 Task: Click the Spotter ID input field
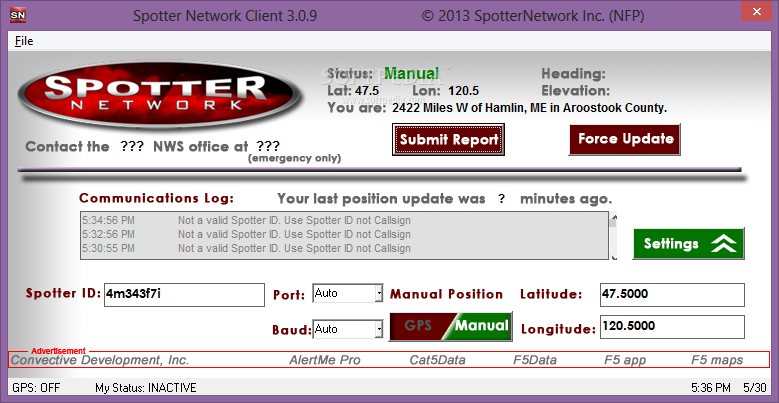click(x=184, y=295)
